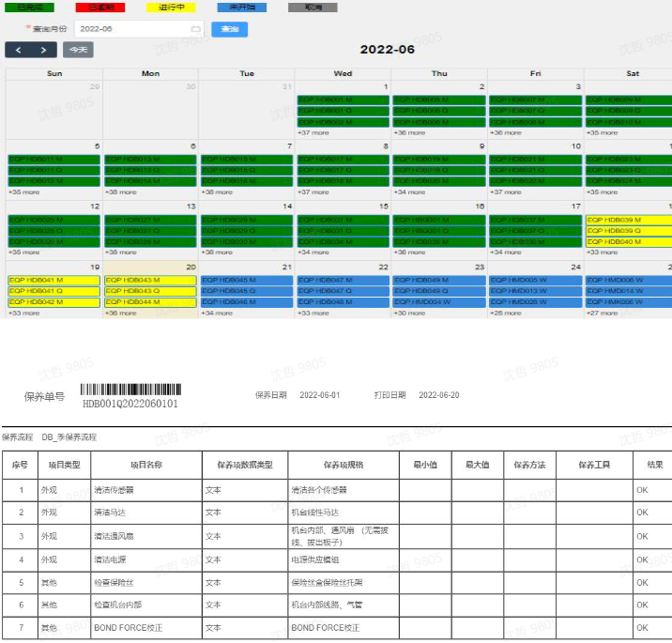Viewport: 672px width, 643px height.
Task: Open calendar picker icon in month field
Action: [195, 29]
